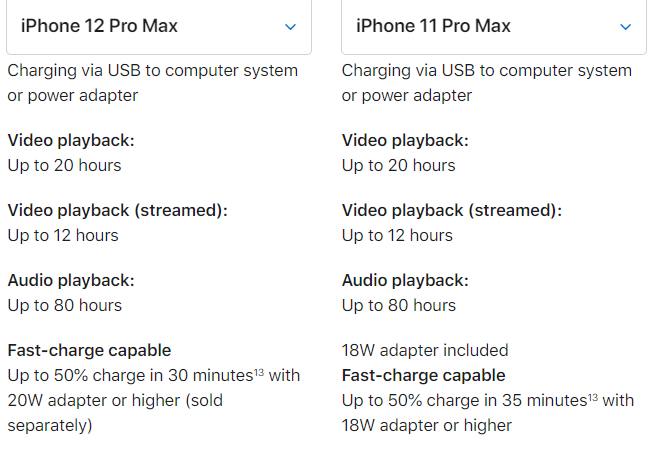This screenshot has height=460, width=661.
Task: Click "Video playback (streamed):" heading under iPhone 11 Pro Max
Action: point(452,211)
